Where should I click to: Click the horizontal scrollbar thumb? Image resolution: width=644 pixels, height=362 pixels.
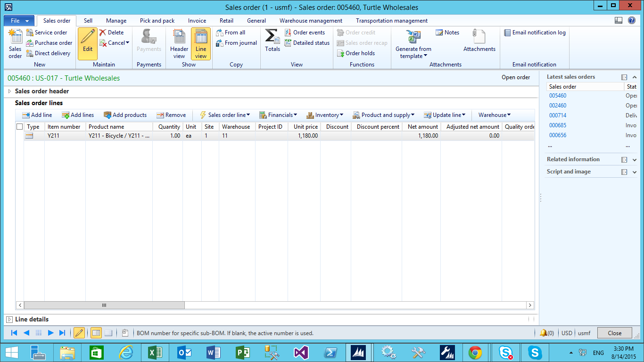click(x=104, y=305)
